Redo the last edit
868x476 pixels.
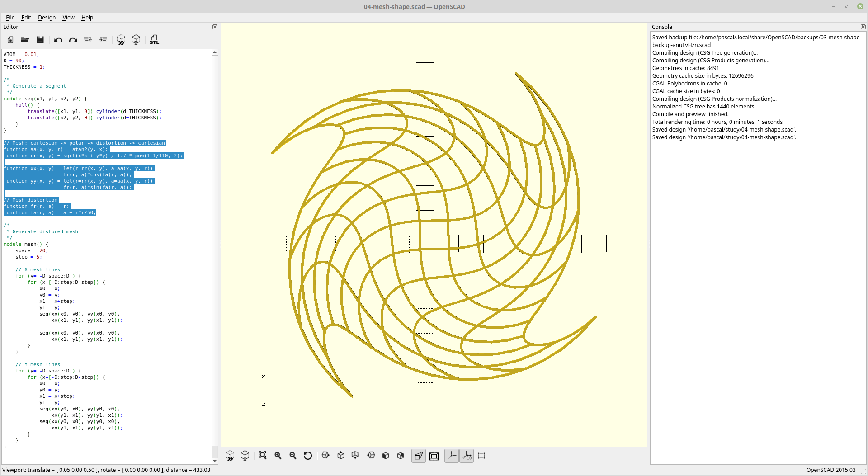coord(73,40)
